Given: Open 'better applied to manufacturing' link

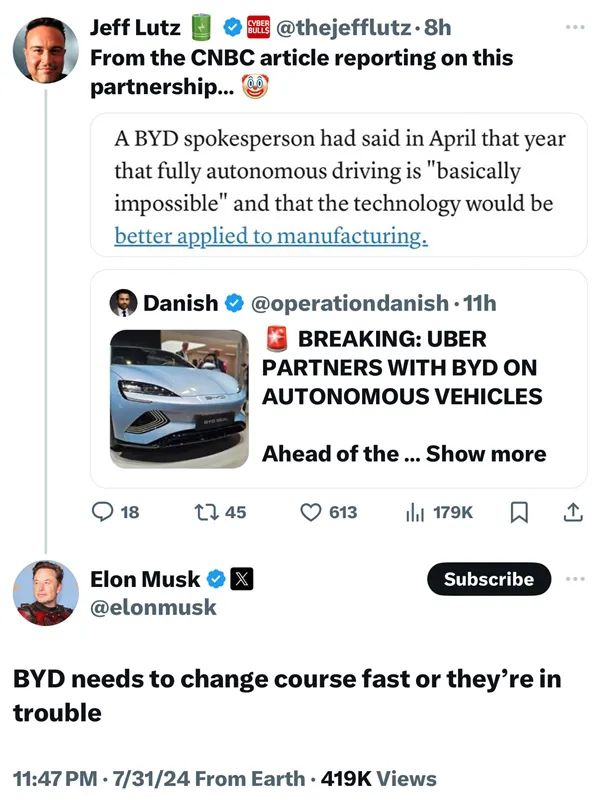Looking at the screenshot, I should tap(271, 236).
